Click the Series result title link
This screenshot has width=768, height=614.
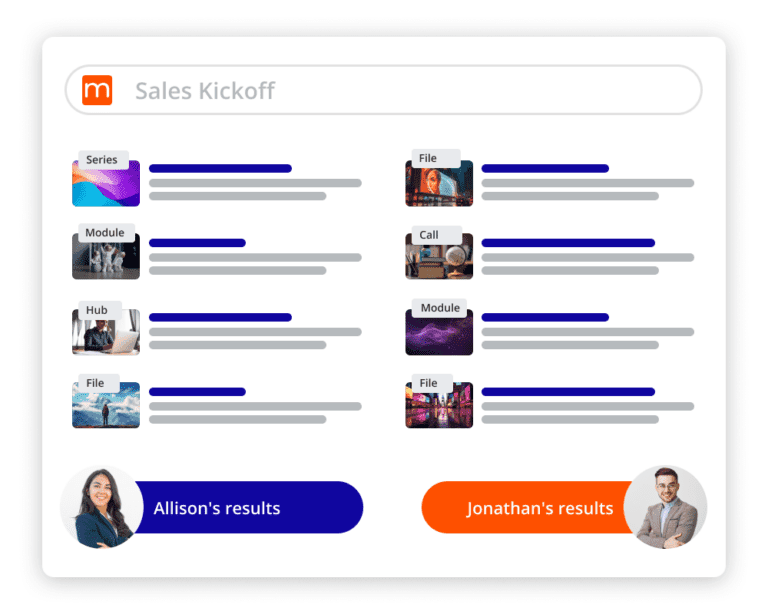[x=220, y=168]
